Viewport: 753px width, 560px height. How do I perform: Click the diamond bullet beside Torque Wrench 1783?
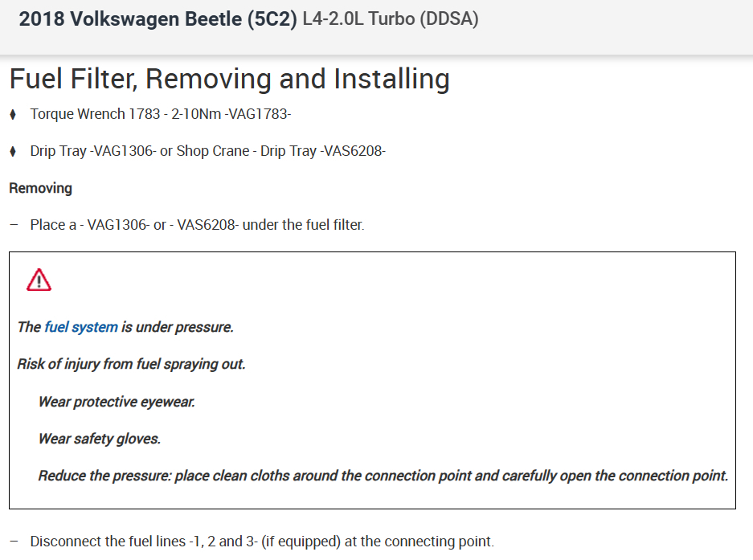coord(13,114)
